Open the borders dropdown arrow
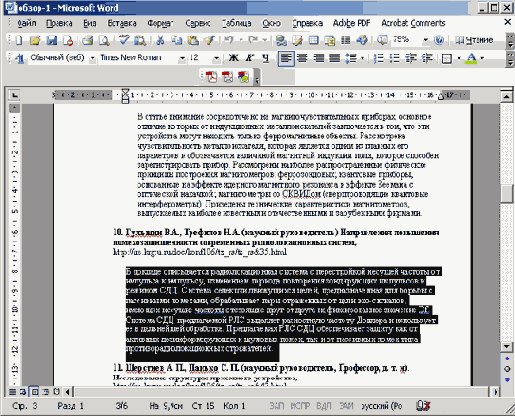Viewport: 515px width, 416px height. 459,58
